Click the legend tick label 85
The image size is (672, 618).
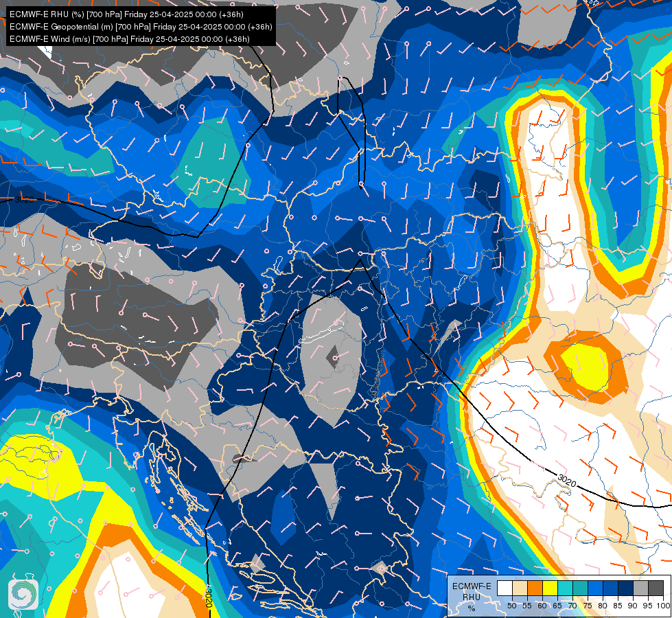[618, 606]
